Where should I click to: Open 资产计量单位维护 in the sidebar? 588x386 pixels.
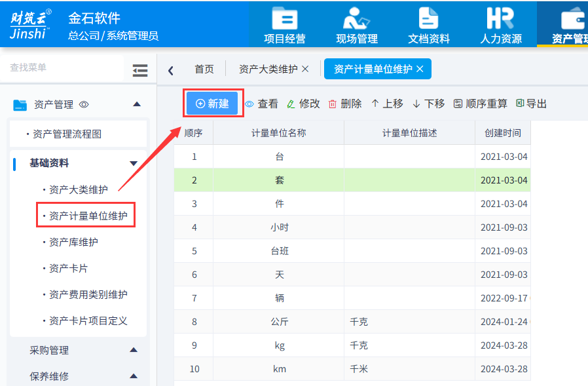point(88,216)
